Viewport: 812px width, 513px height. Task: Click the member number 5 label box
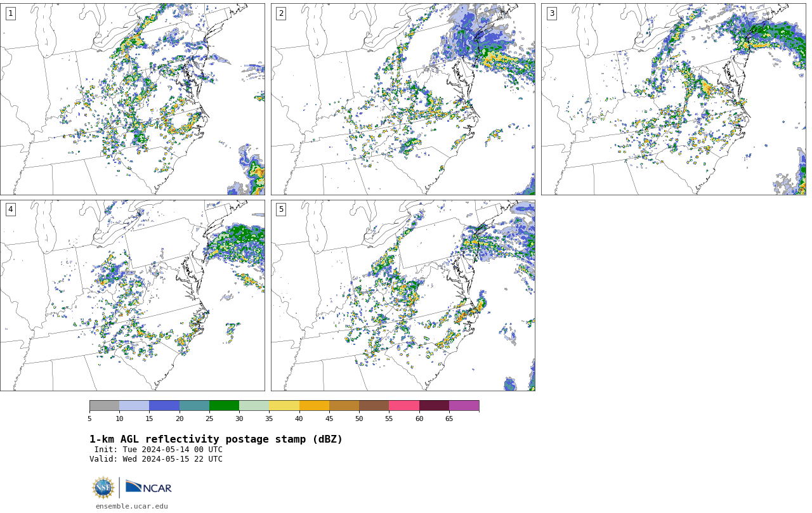[281, 209]
